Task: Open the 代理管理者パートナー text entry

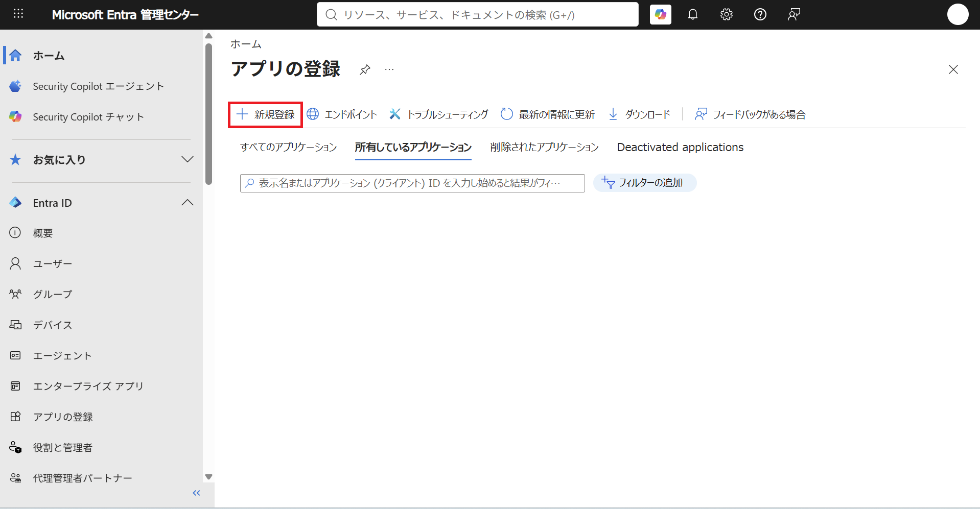Action: tap(83, 478)
